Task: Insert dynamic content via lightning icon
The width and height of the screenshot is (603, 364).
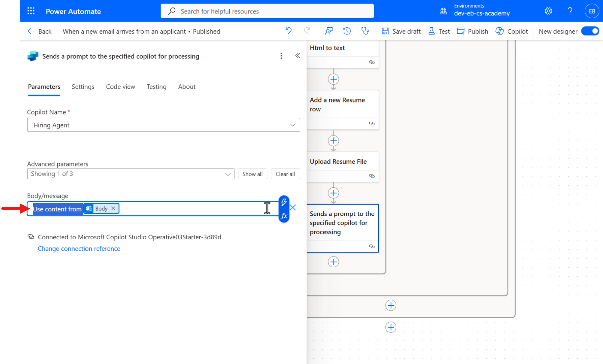Action: tap(284, 202)
